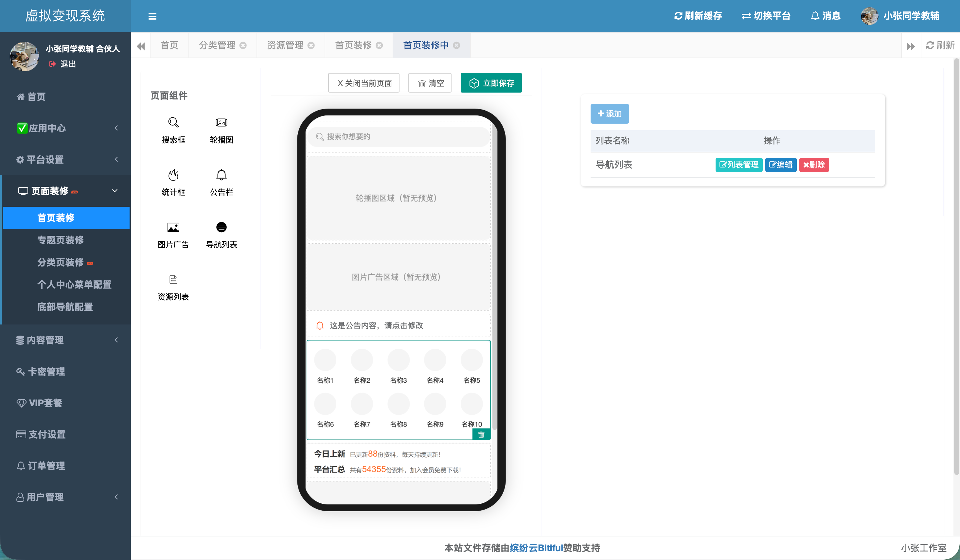This screenshot has height=560, width=960.
Task: Click the 名称1 navigation item
Action: tap(325, 366)
